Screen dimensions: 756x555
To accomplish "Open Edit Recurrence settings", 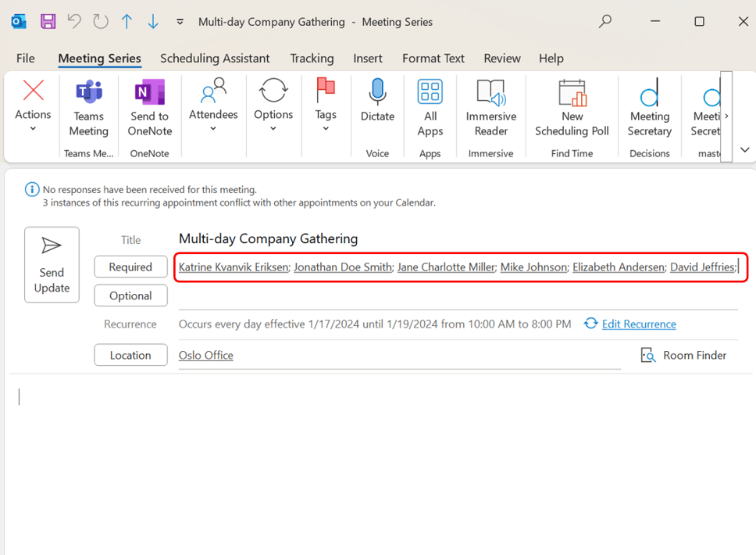I will (638, 324).
